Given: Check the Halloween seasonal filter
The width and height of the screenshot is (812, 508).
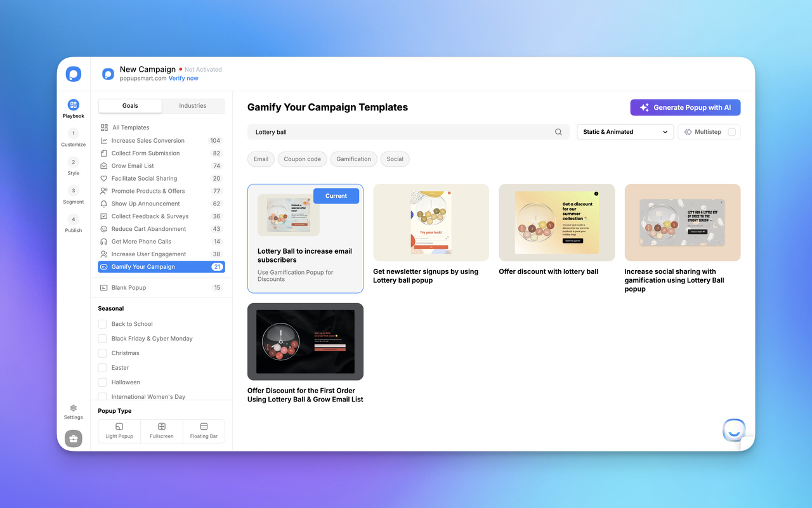Looking at the screenshot, I should point(102,382).
